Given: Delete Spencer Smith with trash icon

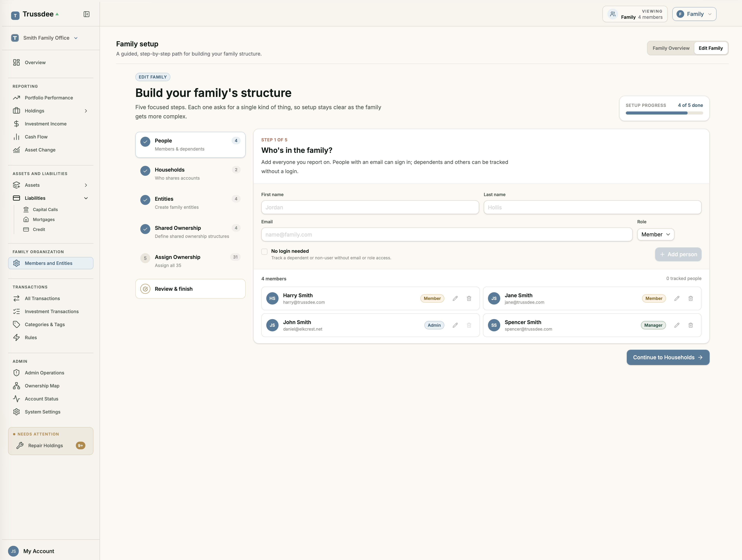Looking at the screenshot, I should pyautogui.click(x=691, y=325).
